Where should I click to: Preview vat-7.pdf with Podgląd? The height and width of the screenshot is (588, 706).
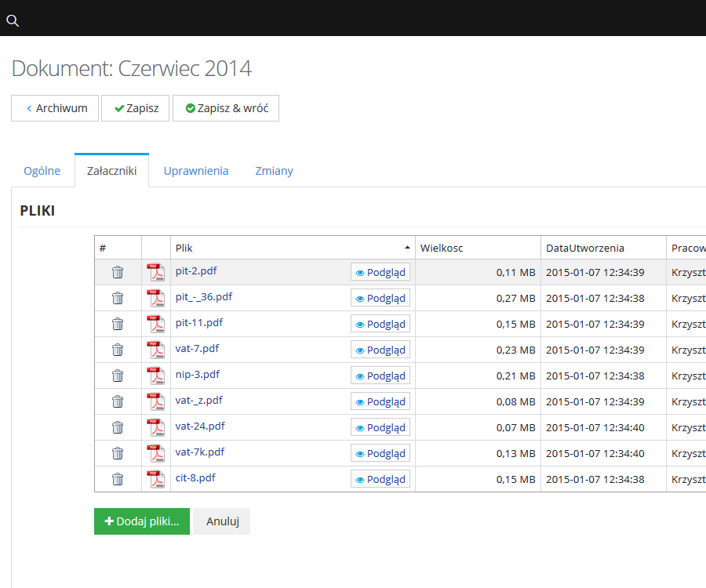[x=380, y=350]
